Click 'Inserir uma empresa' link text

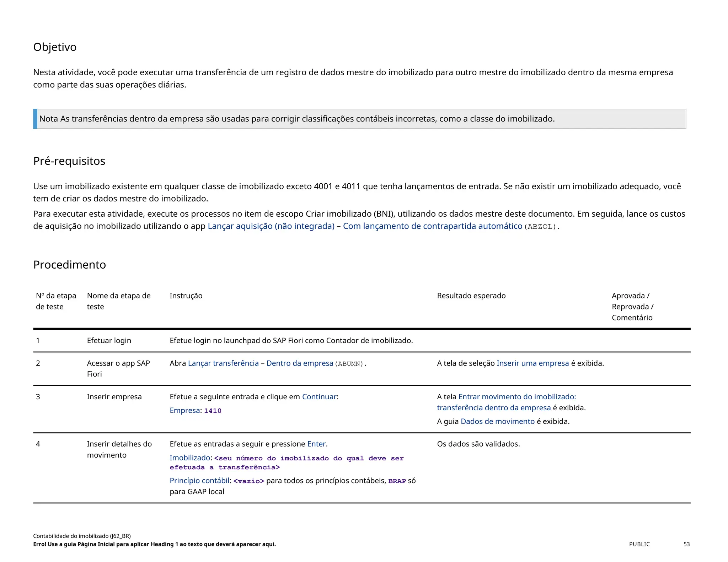coord(532,363)
